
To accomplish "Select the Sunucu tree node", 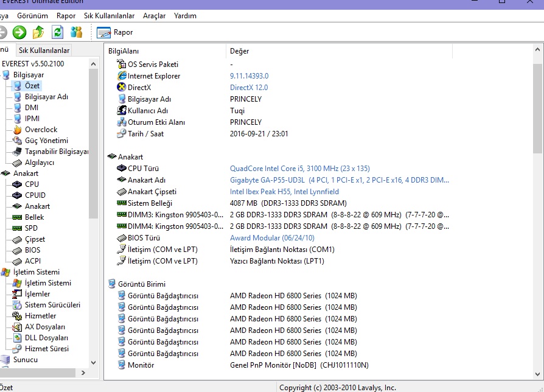I will coord(26,360).
